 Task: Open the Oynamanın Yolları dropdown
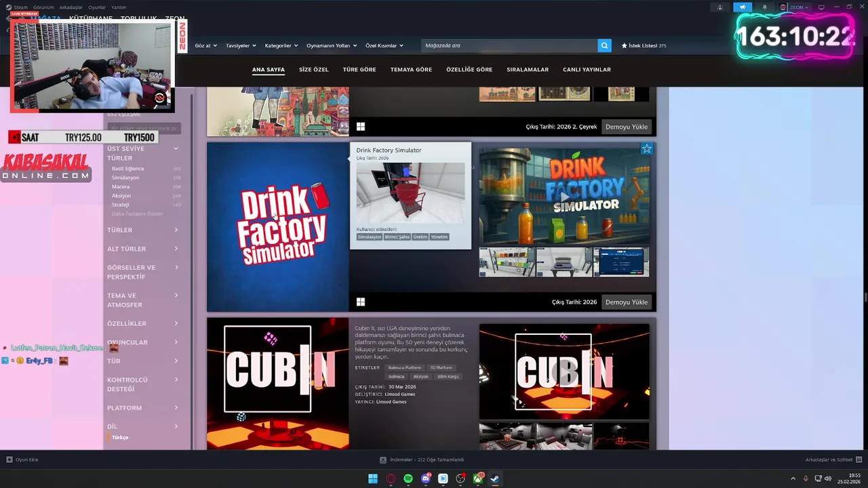(x=332, y=45)
